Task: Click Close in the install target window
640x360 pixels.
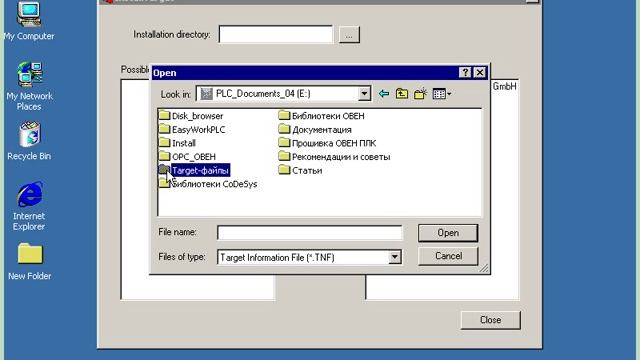Action: [x=491, y=320]
